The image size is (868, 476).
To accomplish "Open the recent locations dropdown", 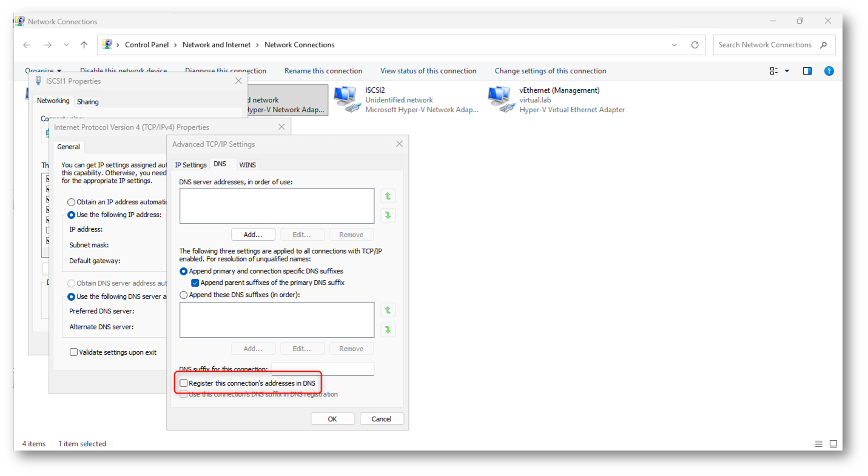I will [x=66, y=45].
